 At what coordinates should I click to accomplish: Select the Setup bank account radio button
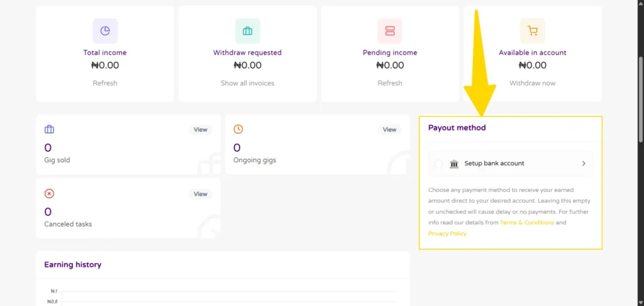point(438,164)
